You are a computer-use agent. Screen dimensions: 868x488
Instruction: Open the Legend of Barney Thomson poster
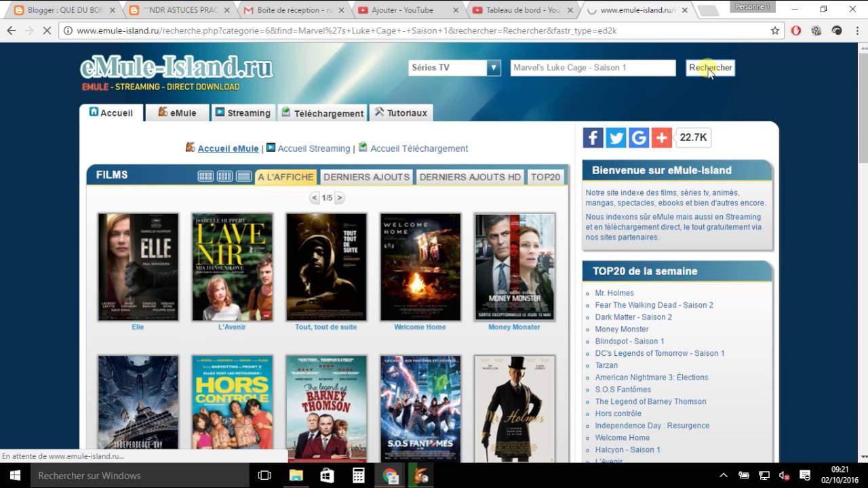[326, 409]
